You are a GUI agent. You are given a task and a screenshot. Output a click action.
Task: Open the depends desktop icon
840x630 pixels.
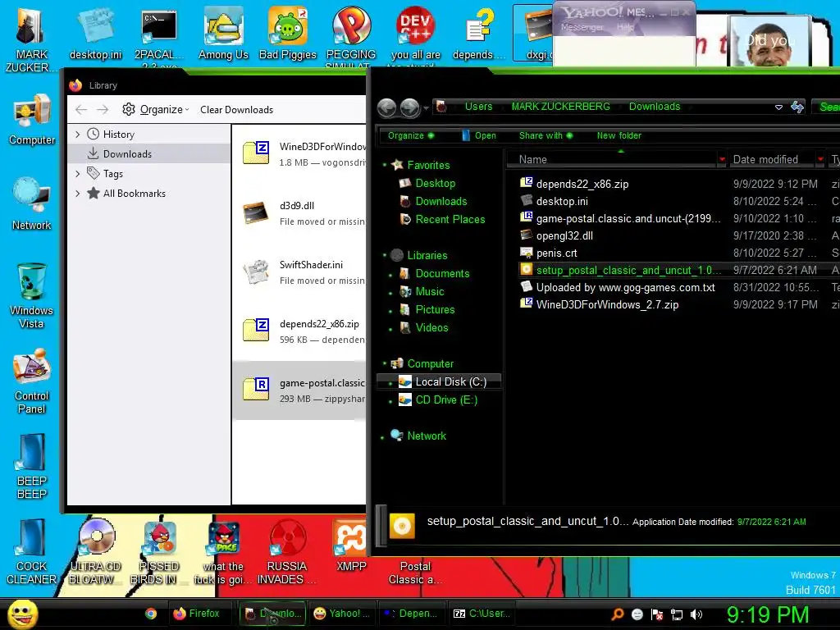[479, 32]
